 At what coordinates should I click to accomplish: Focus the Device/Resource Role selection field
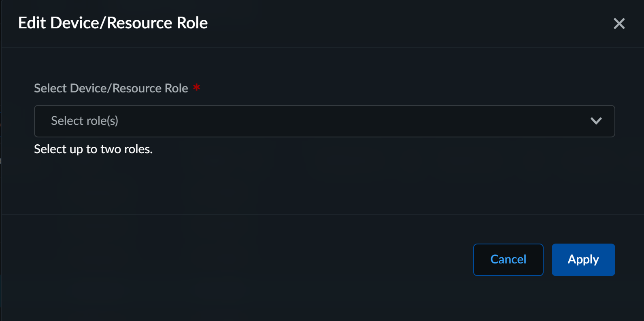point(324,121)
